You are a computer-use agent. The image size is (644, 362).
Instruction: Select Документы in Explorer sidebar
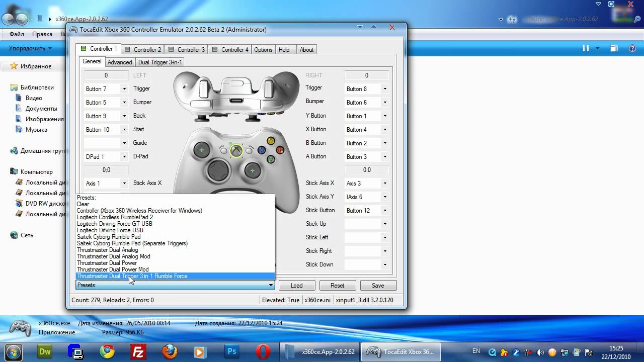coord(41,109)
